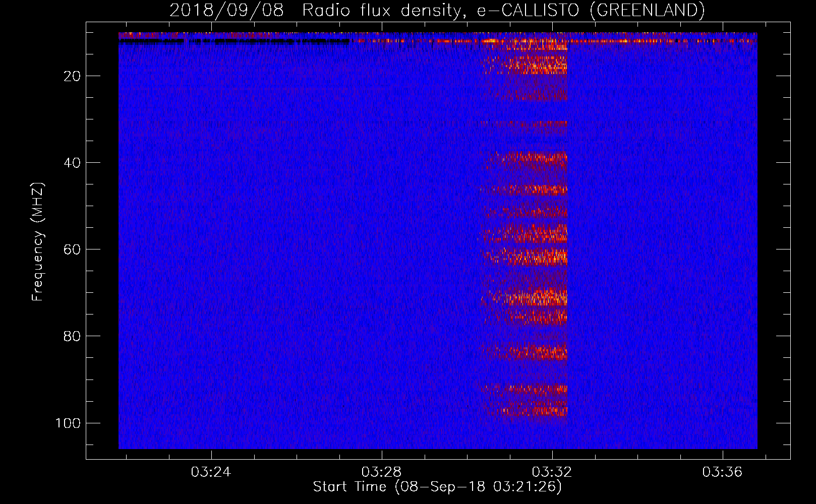Click the 03:28 time tick label

coord(382,472)
